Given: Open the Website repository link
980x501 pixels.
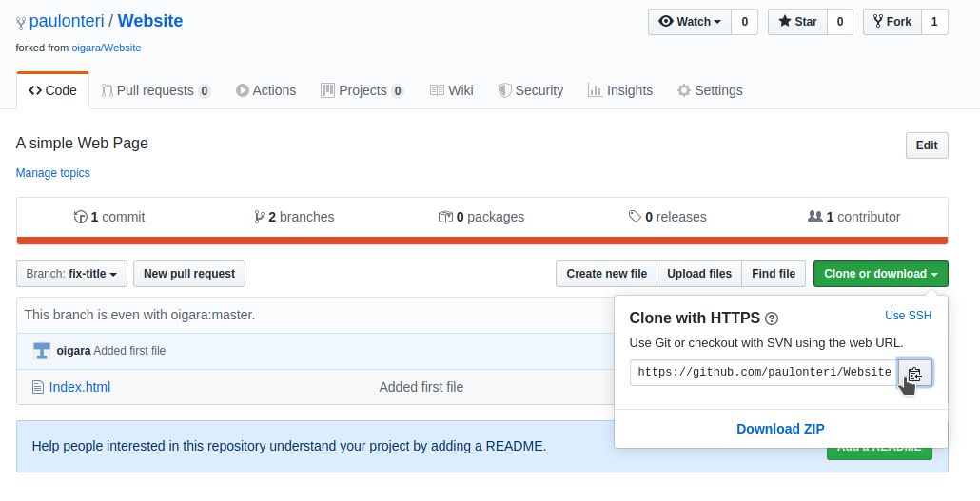Looking at the screenshot, I should [150, 21].
